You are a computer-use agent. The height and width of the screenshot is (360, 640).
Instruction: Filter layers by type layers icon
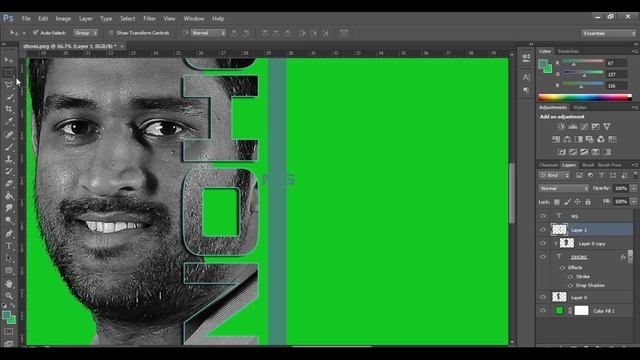602,175
